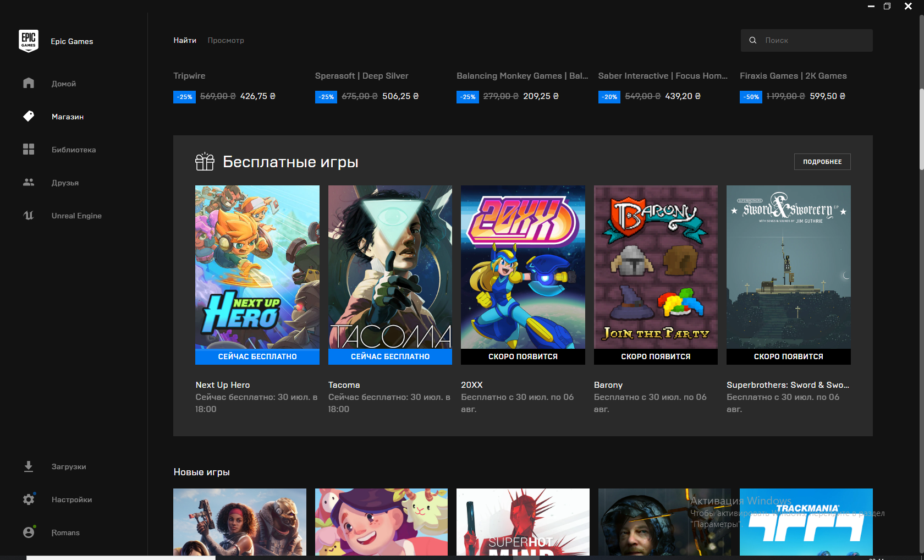Viewport: 924px width, 560px height.
Task: Open the Next Up Hero cover image
Action: [257, 267]
